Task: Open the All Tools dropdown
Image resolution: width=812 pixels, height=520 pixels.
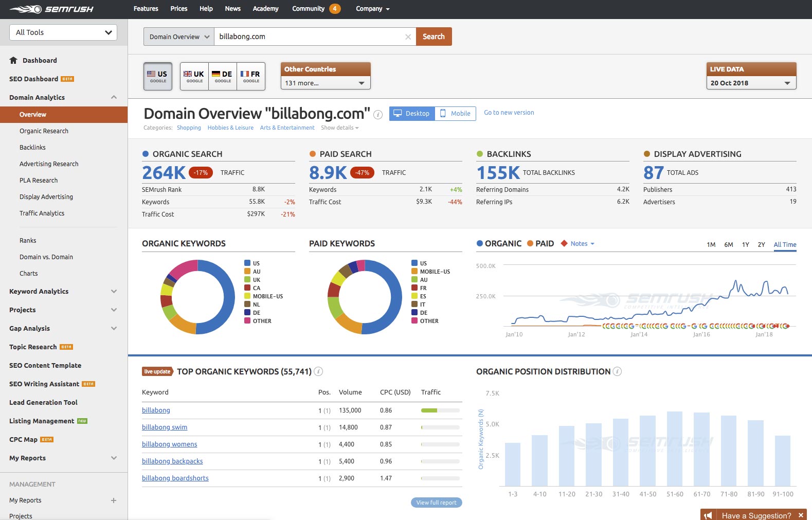Action: click(x=63, y=32)
